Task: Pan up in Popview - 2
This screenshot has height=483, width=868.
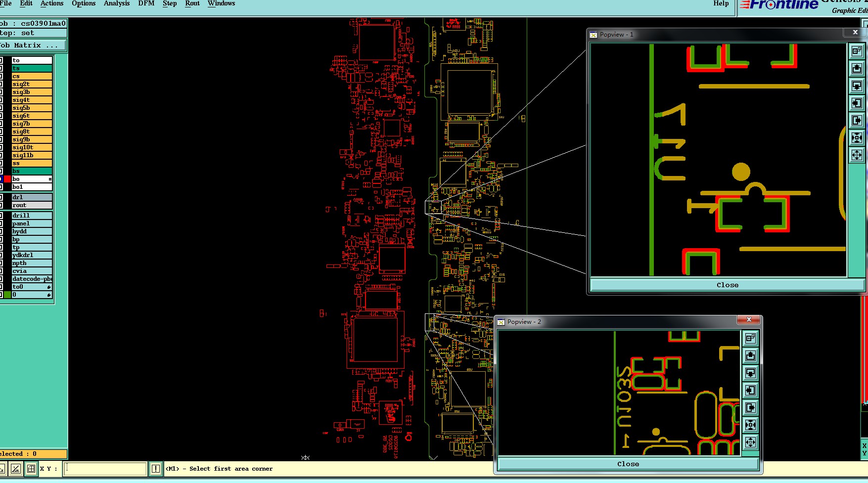Action: pos(750,355)
